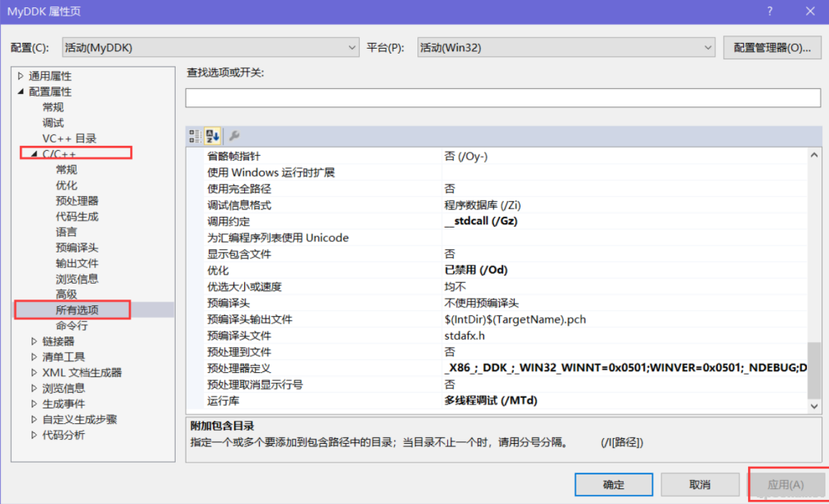Click the $(IntDir)$(TargetName).pch value
The image size is (829, 504).
click(x=515, y=319)
